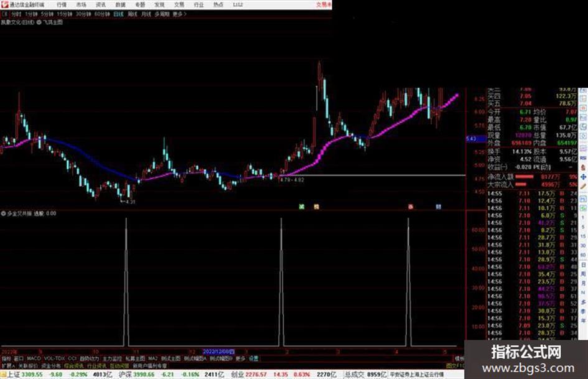Open 扩展 expander in bottom row

(8, 366)
